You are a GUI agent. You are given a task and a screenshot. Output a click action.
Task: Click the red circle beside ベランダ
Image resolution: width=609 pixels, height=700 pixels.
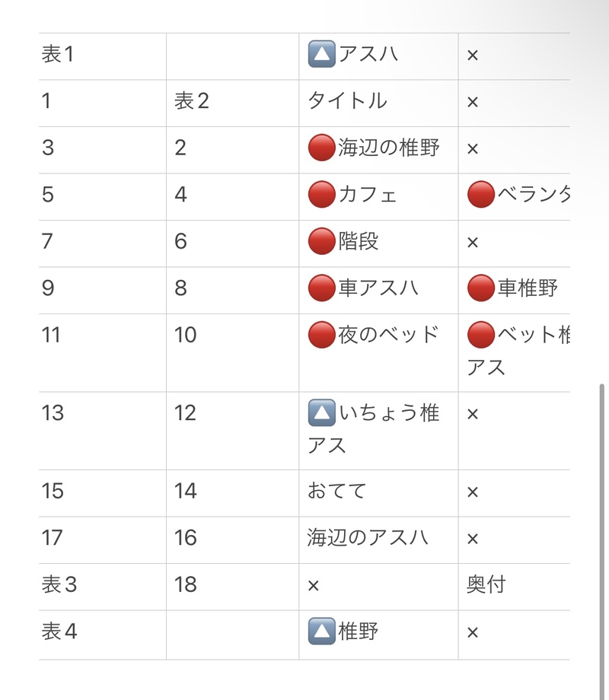point(481,196)
